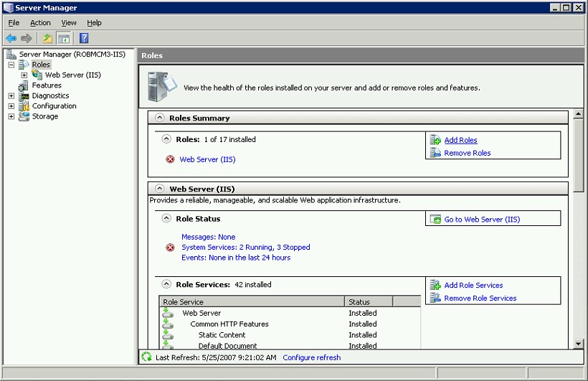Image resolution: width=588 pixels, height=381 pixels.
Task: Click the Add Role Services link
Action: click(x=473, y=285)
